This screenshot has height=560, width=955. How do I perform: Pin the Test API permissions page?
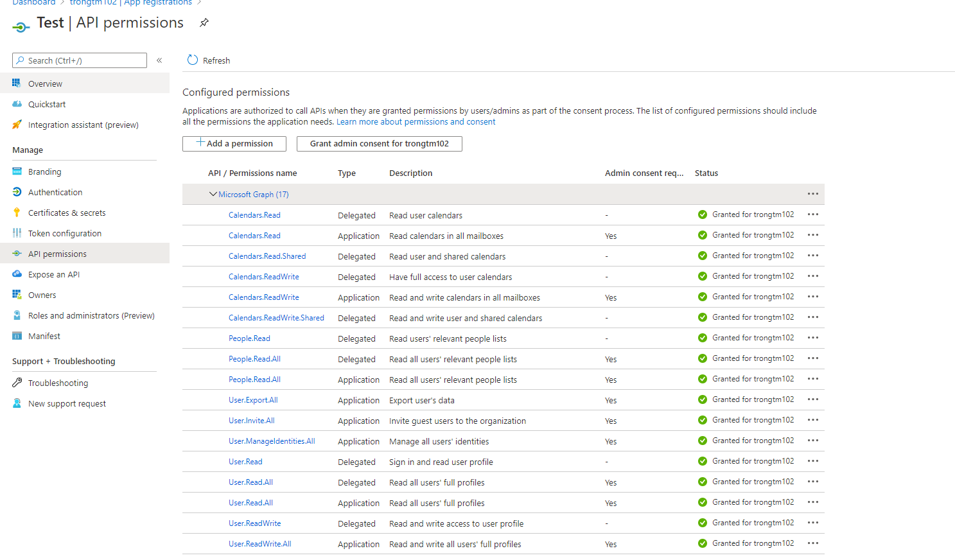coord(204,22)
